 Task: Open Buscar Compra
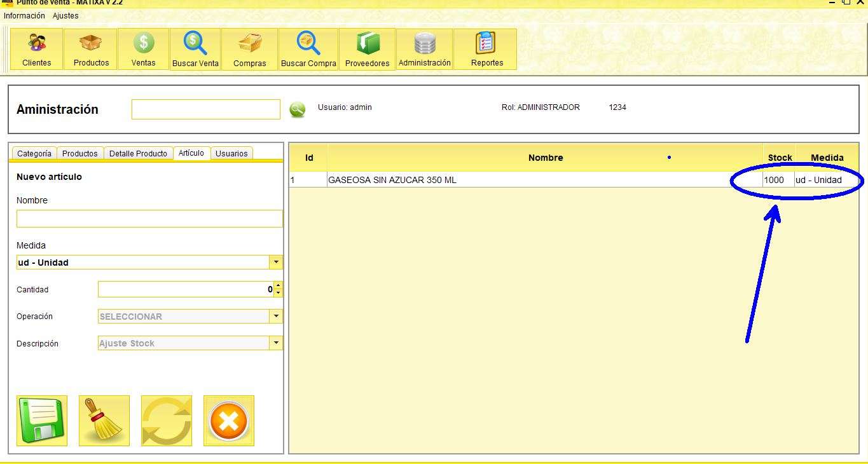coord(307,48)
